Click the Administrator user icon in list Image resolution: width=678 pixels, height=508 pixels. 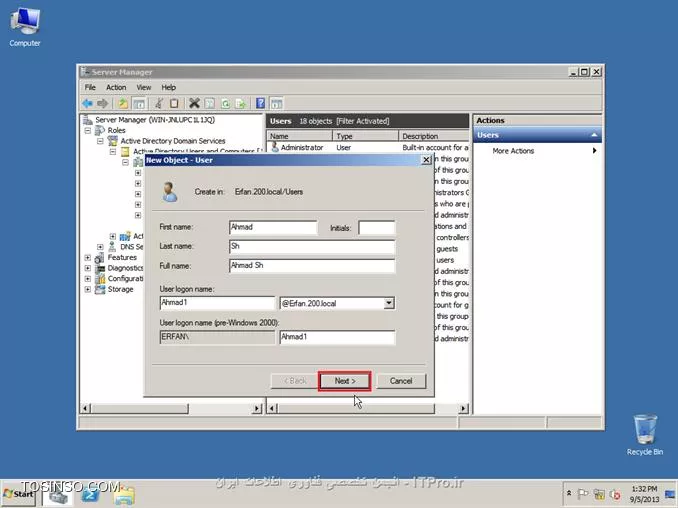[x=274, y=147]
